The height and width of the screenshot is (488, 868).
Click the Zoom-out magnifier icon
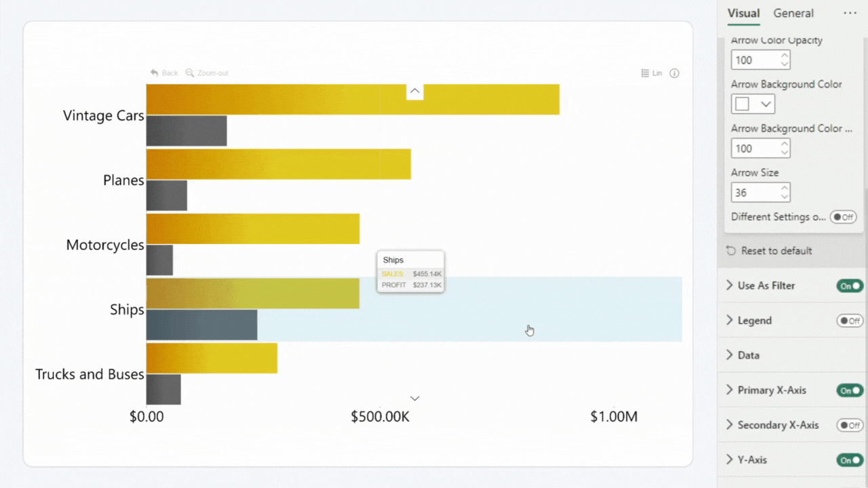[x=190, y=73]
